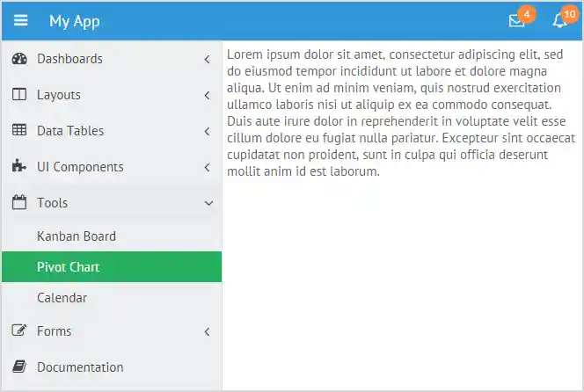Collapse the Tools submenu chevron
Image resolution: width=584 pixels, height=392 pixels.
point(208,203)
